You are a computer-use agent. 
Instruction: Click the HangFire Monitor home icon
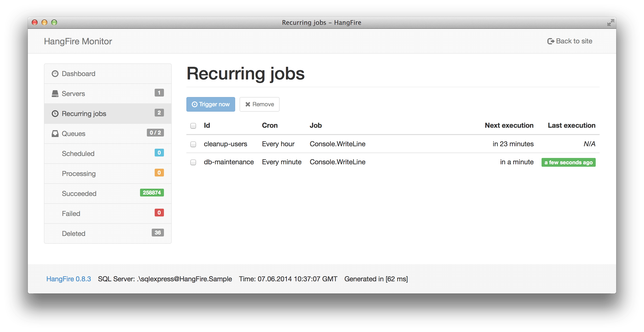[78, 41]
